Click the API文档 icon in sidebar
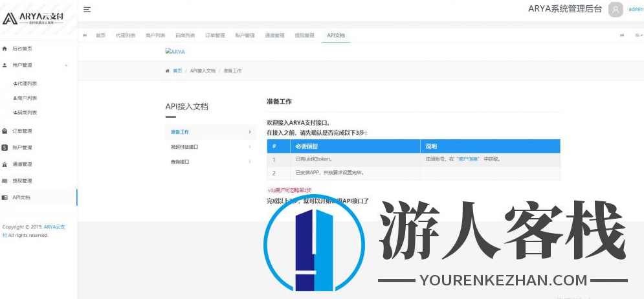The image size is (644, 299). click(5, 197)
